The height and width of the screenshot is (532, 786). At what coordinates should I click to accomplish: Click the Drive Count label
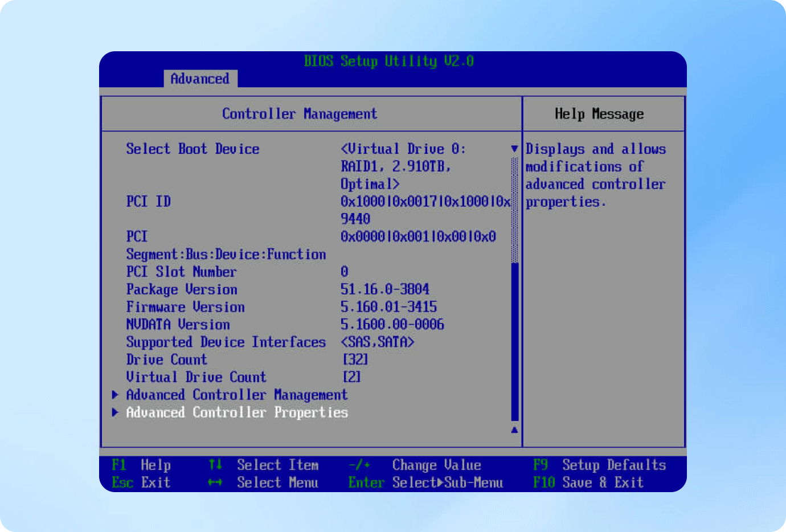[x=166, y=360]
